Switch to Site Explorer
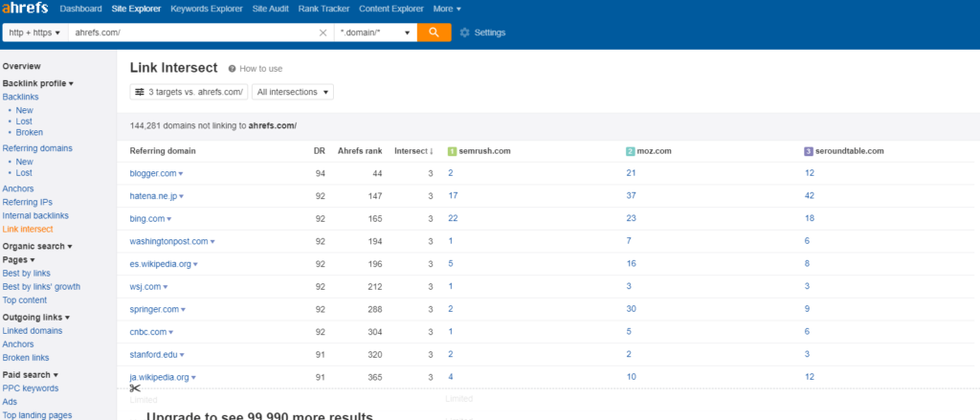This screenshot has height=420, width=980. tap(136, 9)
